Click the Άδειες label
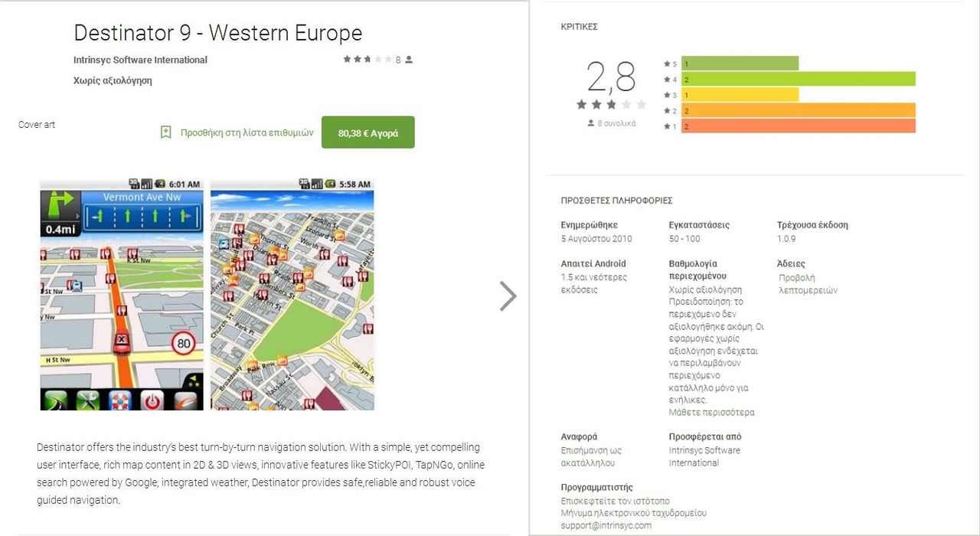 click(x=791, y=263)
